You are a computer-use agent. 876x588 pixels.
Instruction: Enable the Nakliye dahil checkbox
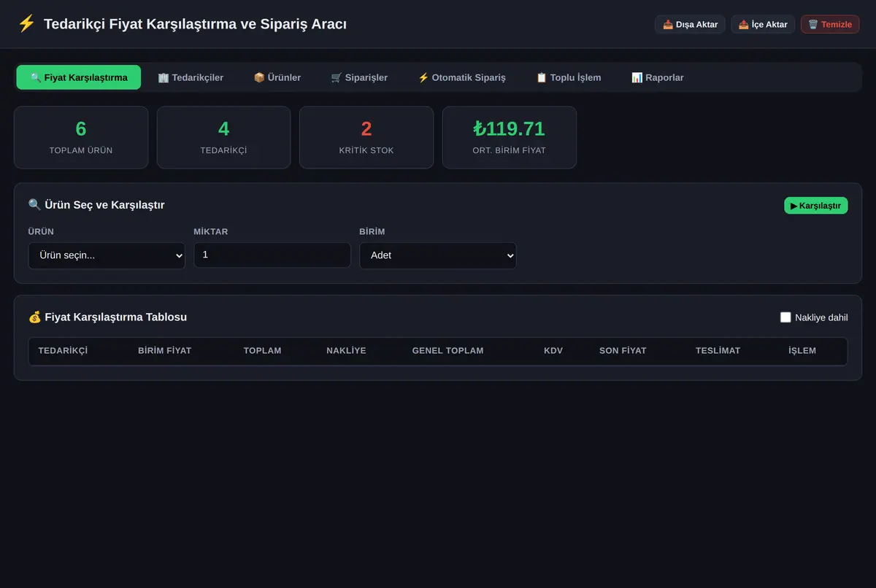click(785, 317)
